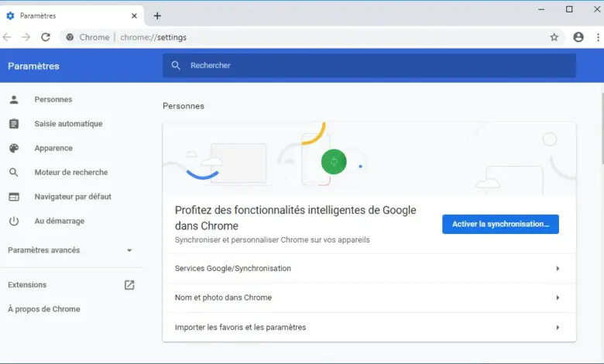
Task: Open Extensions via external link icon
Action: tap(129, 285)
